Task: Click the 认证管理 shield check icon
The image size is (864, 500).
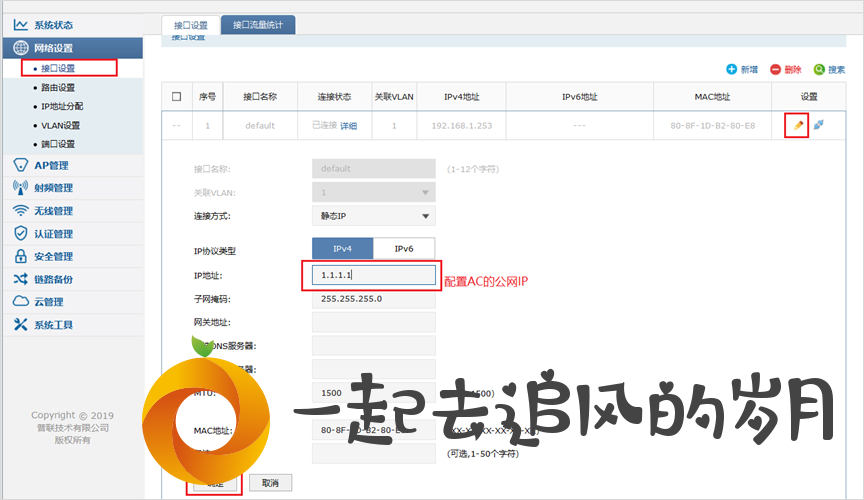Action: point(20,233)
